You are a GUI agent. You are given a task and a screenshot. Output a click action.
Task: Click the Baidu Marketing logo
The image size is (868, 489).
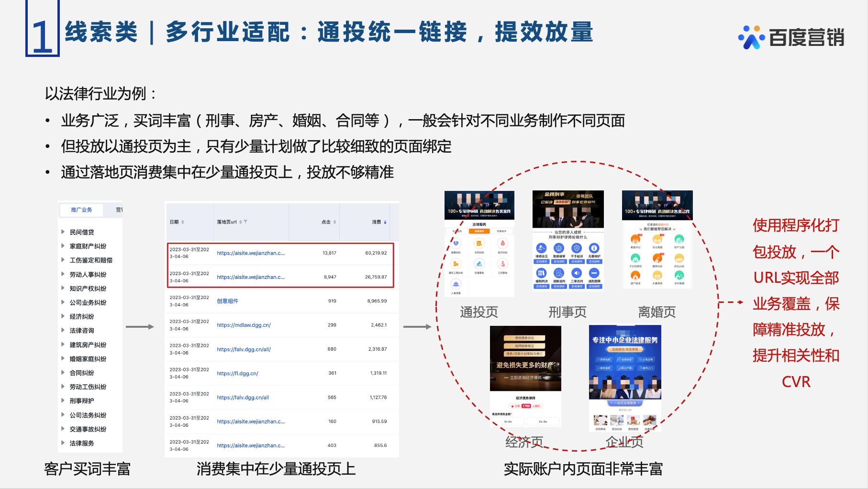(x=791, y=37)
